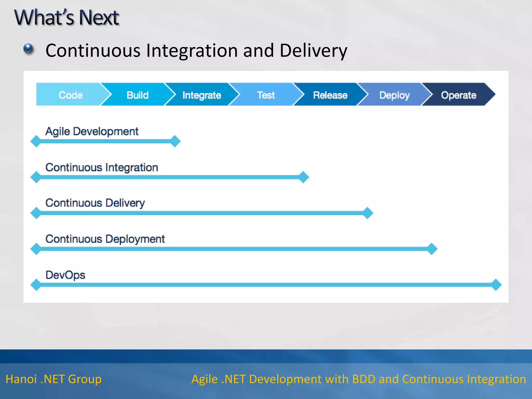Click the dark Operate stage arrow
532x399 pixels.
coord(458,95)
